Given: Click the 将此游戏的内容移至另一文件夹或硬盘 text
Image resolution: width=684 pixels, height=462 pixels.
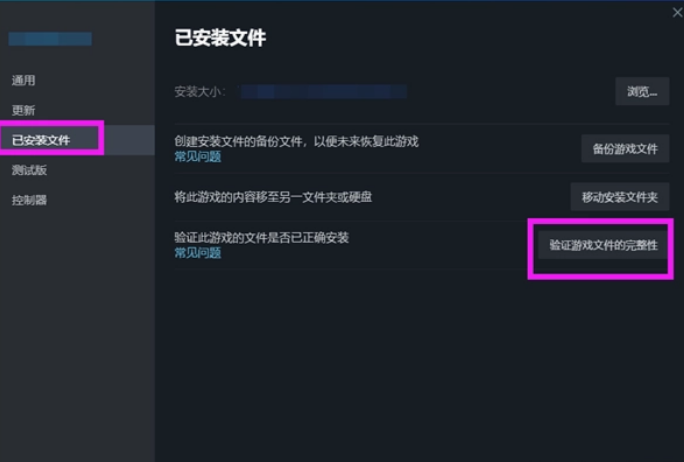Looking at the screenshot, I should [x=274, y=197].
